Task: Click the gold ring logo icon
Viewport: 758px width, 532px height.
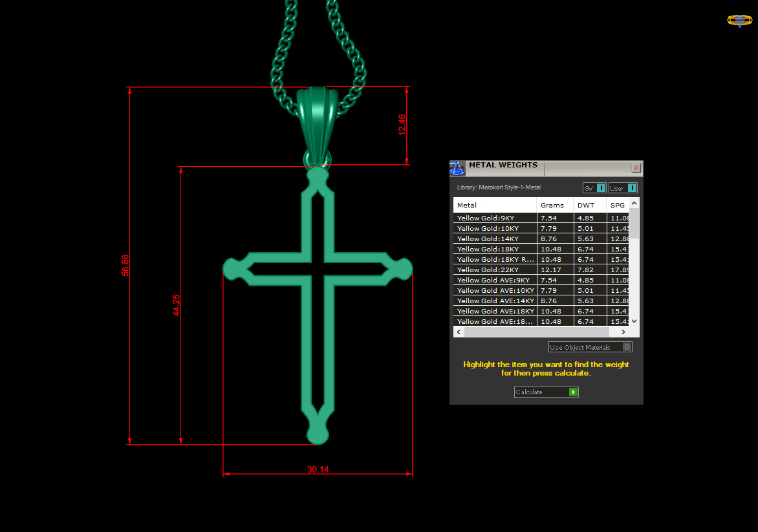Action: click(x=740, y=20)
